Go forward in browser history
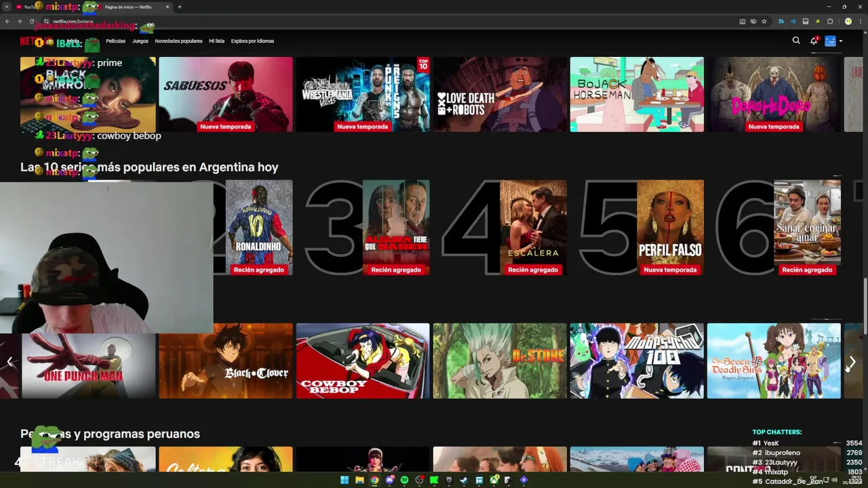The image size is (868, 488). pyautogui.click(x=20, y=21)
